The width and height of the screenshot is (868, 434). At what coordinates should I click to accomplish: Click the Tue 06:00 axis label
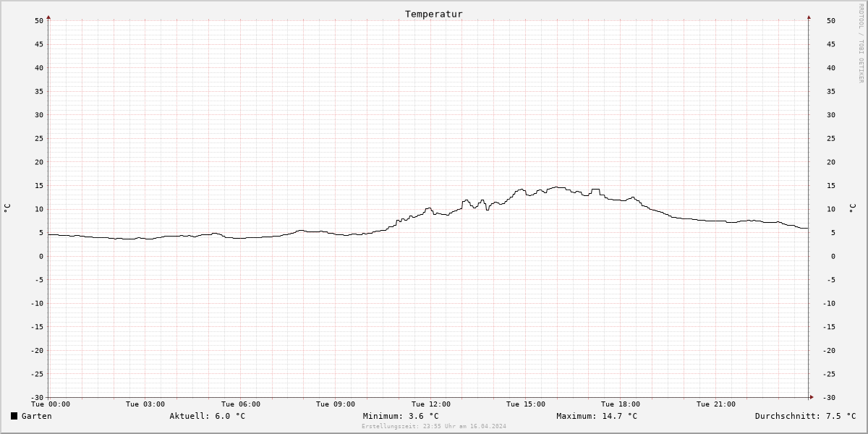pyautogui.click(x=241, y=404)
